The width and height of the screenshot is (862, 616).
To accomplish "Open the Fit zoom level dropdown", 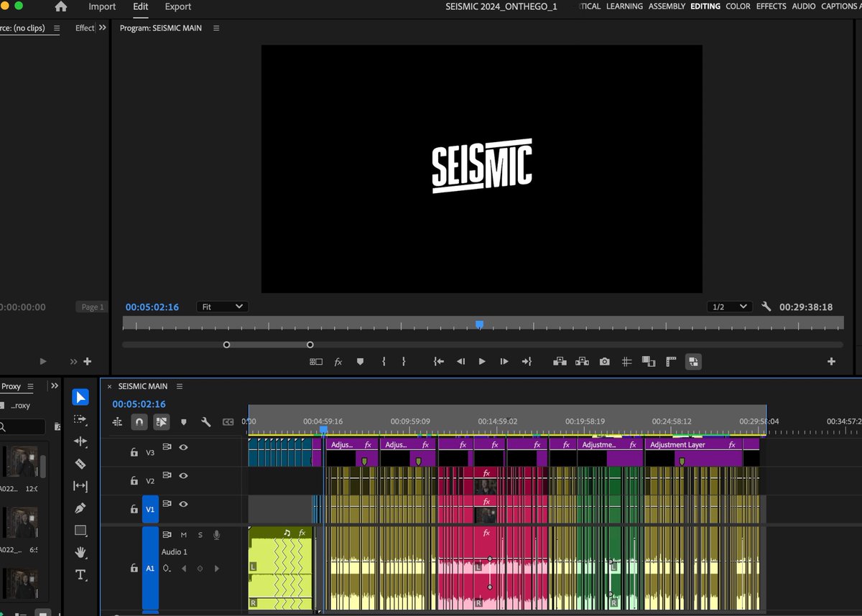I will point(222,307).
